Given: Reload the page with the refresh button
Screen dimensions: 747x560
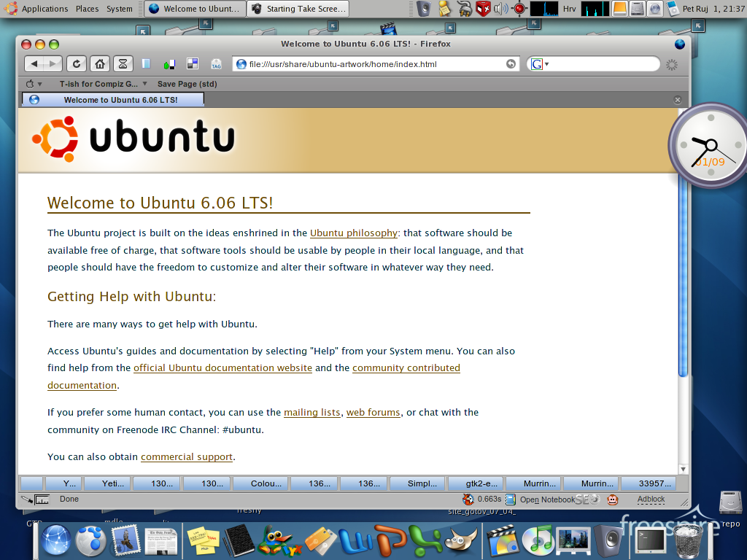Looking at the screenshot, I should coord(77,64).
